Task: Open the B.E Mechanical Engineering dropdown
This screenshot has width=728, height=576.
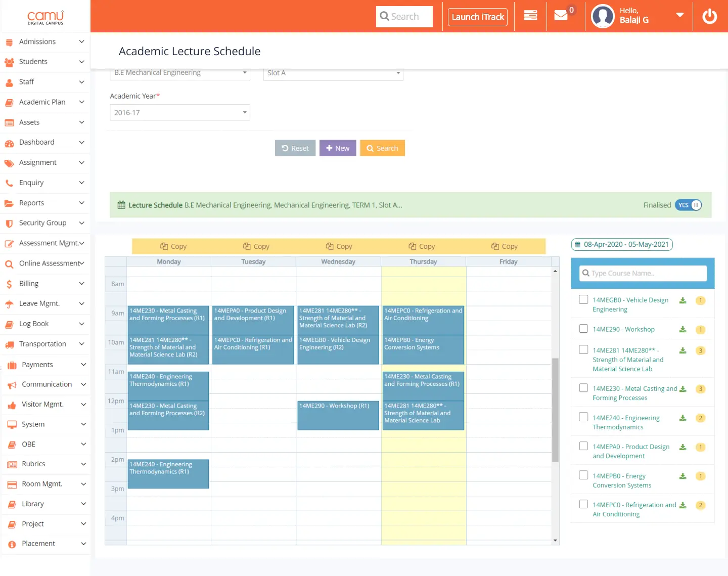Action: point(180,73)
